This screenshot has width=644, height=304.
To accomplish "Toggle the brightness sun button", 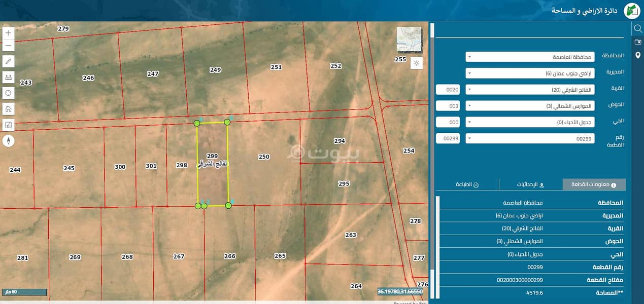I will coord(416,63).
